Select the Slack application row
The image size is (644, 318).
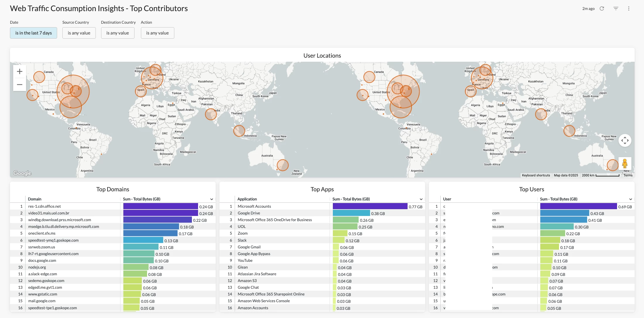[322, 240]
